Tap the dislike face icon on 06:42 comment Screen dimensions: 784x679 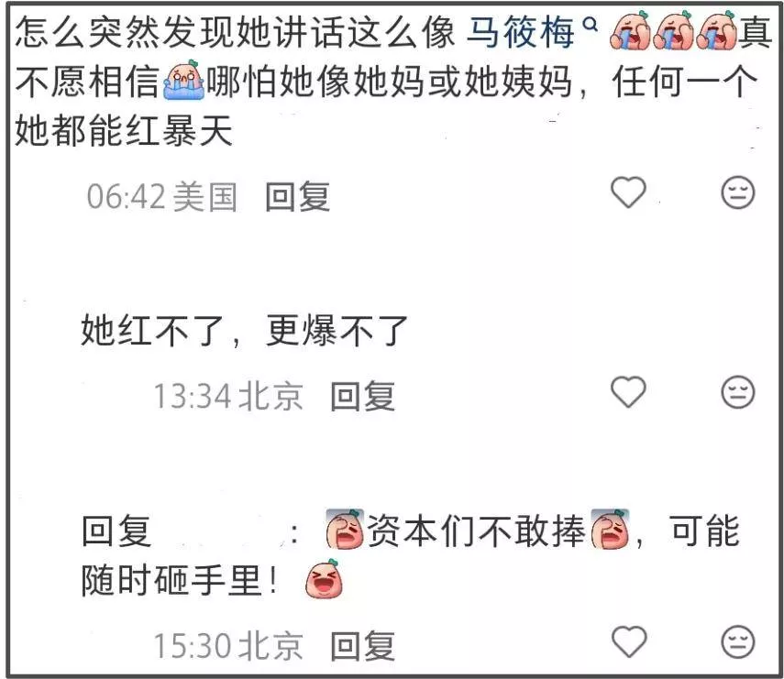point(737,192)
